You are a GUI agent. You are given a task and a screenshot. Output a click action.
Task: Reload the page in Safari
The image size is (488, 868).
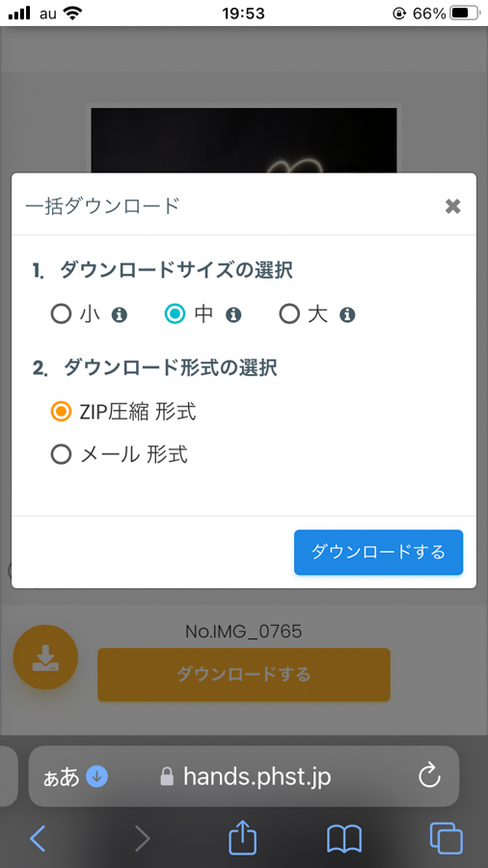click(429, 776)
